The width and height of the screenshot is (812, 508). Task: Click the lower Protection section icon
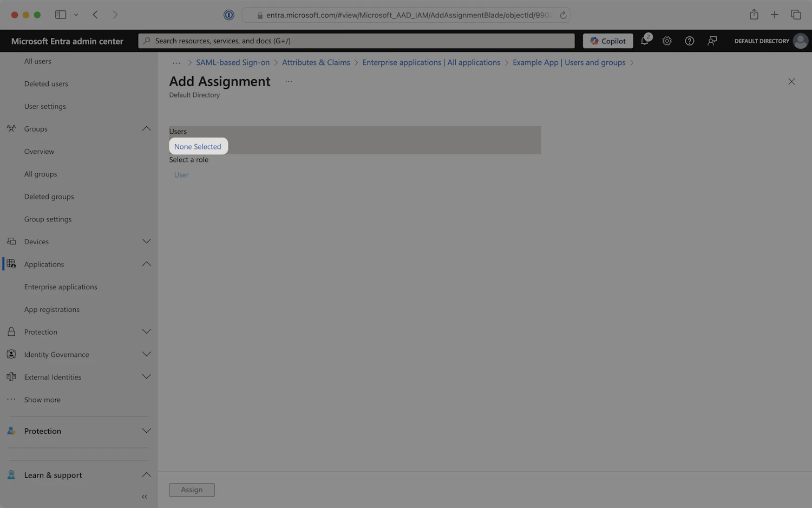[x=11, y=431]
